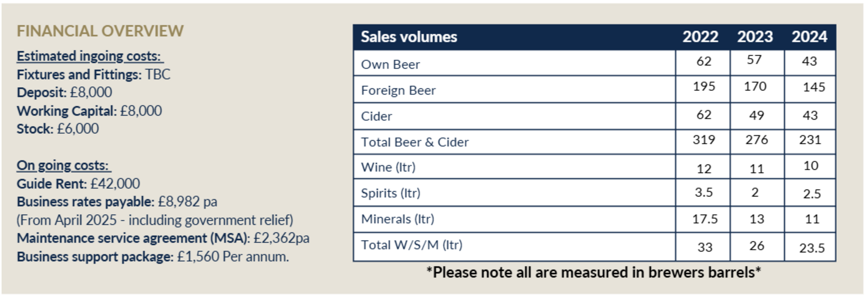Select the Deposit £8,000 line
This screenshot has width=868, height=297.
[64, 92]
